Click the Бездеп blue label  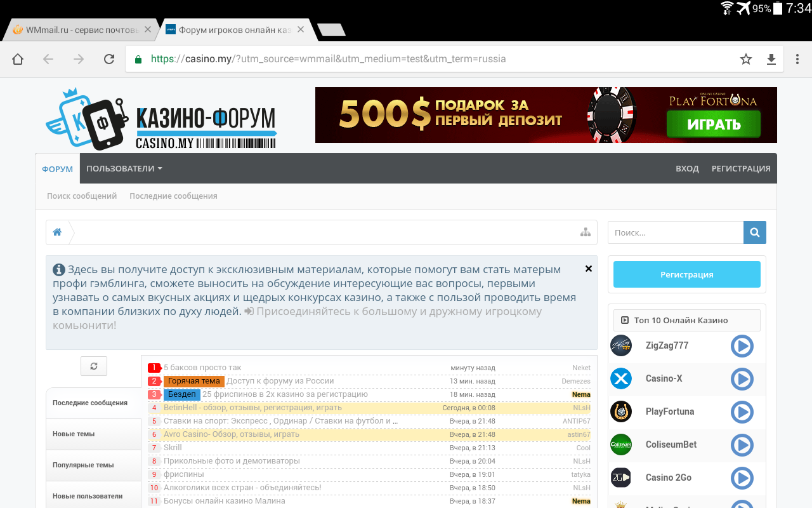pos(182,394)
